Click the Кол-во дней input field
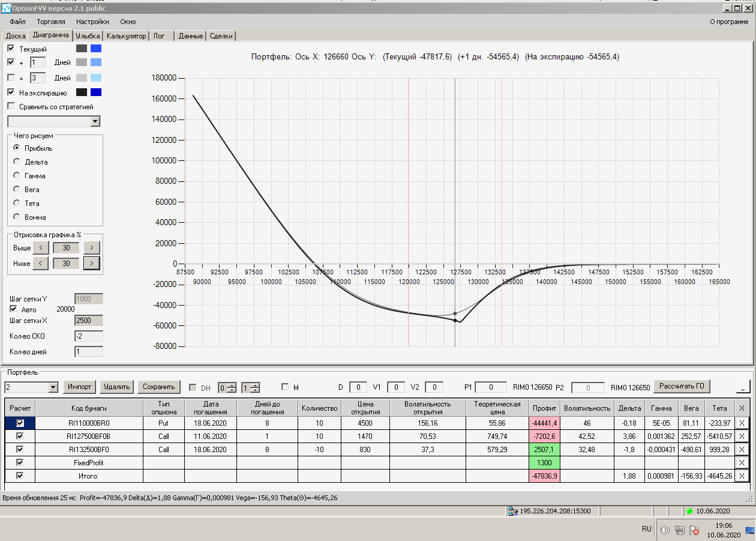 pos(89,352)
